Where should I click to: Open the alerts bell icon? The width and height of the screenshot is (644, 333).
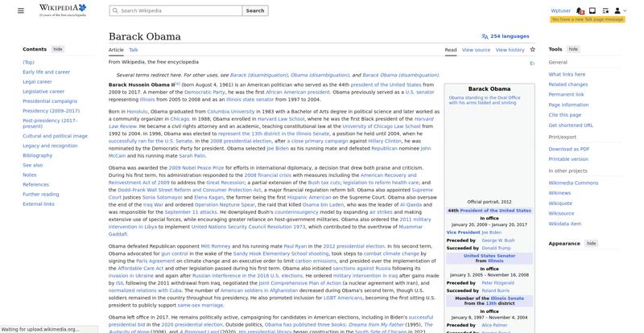(x=580, y=11)
